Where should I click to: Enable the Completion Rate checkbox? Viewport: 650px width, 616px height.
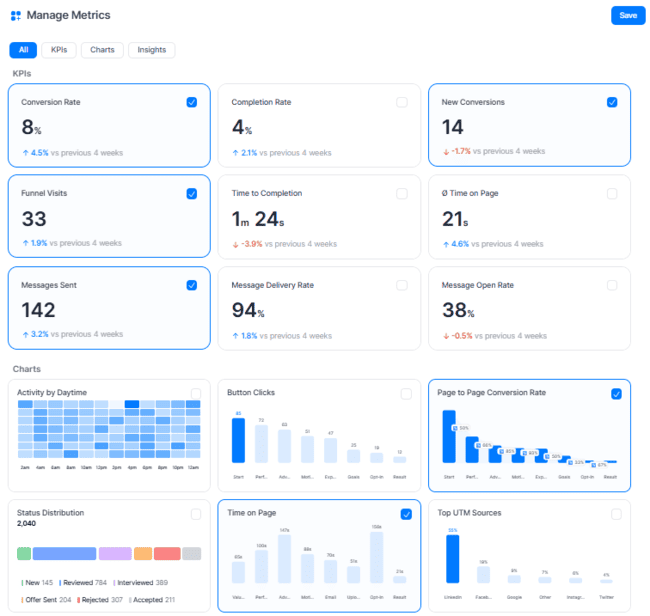point(402,102)
